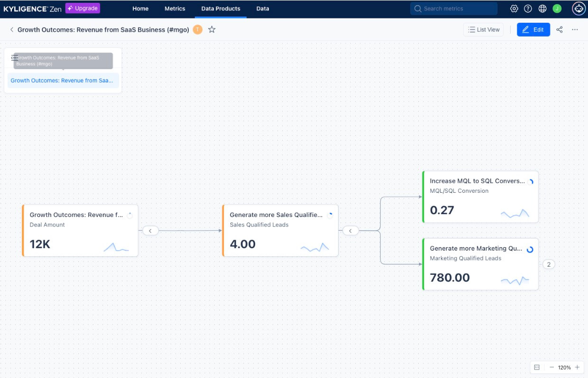Click the Upgrade button
Viewport: 588px width, 378px height.
pyautogui.click(x=83, y=8)
